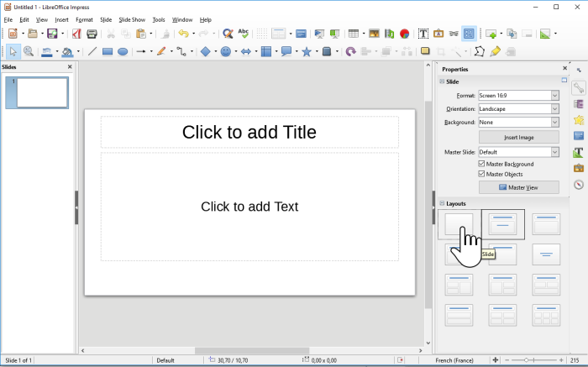
Task: Select the arrow Select tool
Action: point(13,52)
